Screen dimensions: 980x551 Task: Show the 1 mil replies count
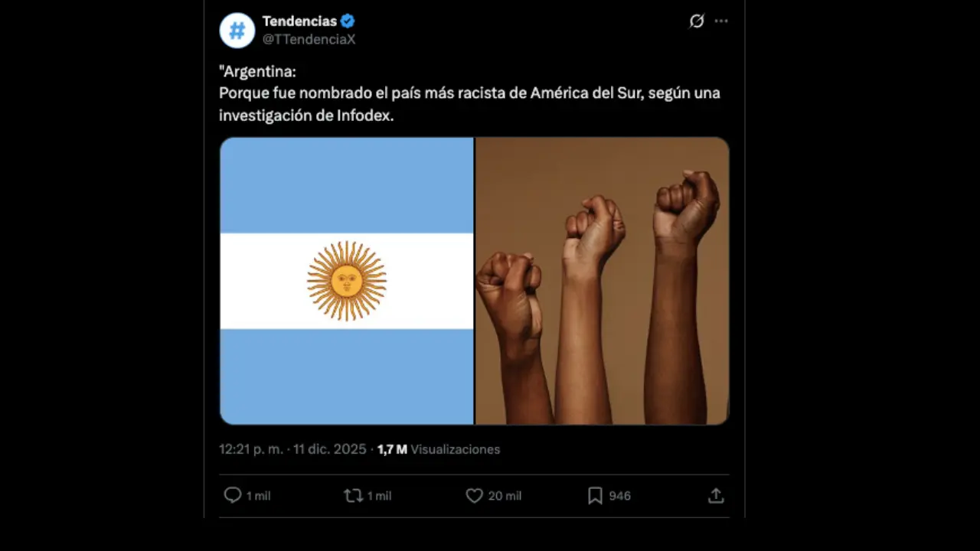point(259,496)
